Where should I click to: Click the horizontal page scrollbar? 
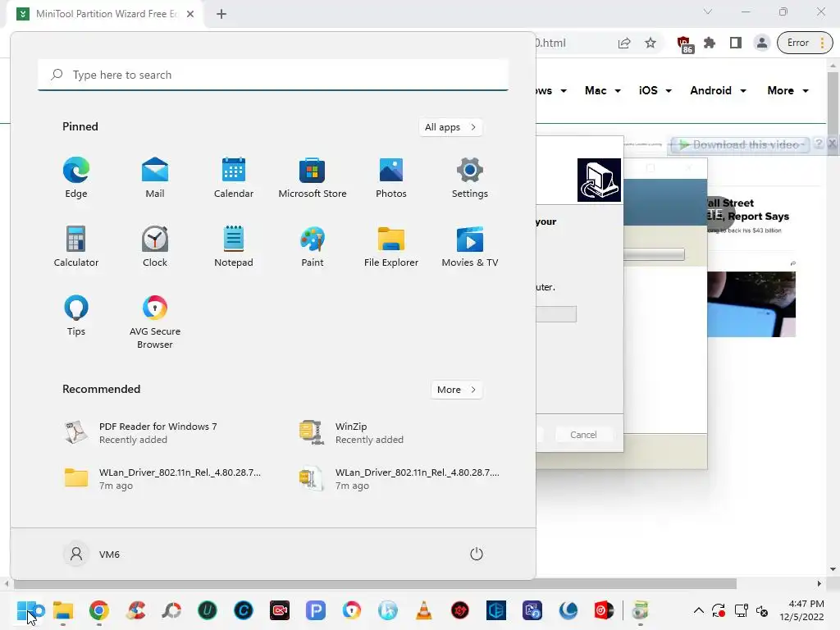pos(375,583)
